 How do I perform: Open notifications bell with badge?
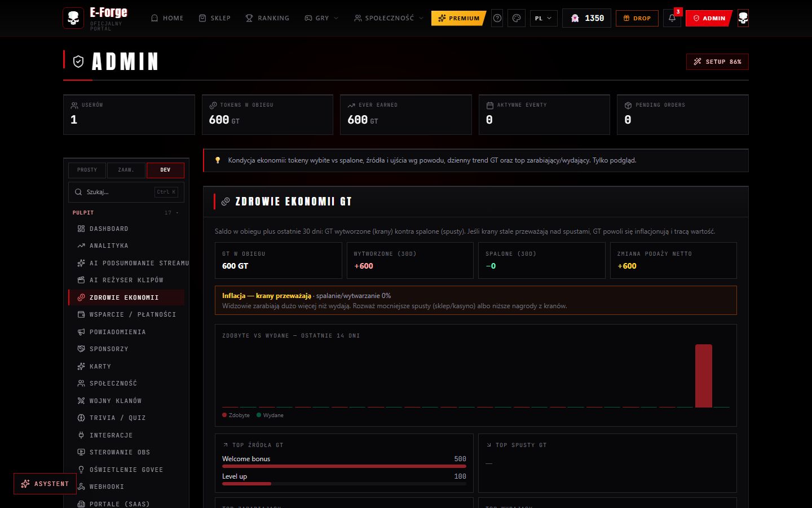[x=672, y=18]
